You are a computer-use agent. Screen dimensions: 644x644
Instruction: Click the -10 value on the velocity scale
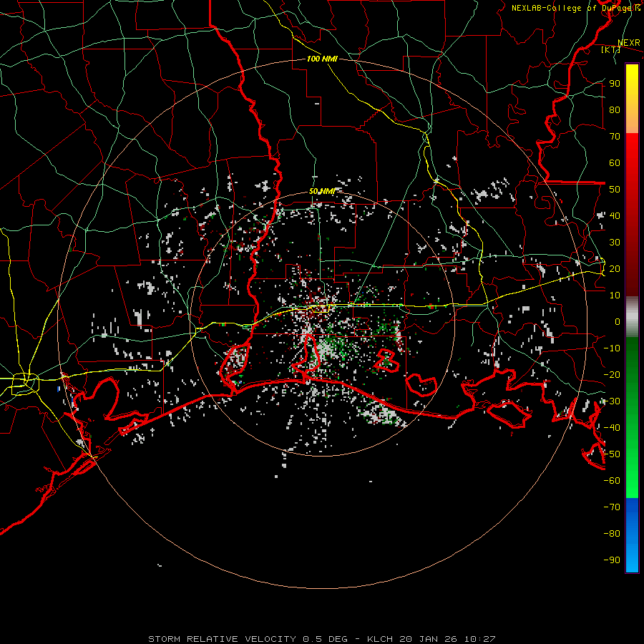[612, 348]
